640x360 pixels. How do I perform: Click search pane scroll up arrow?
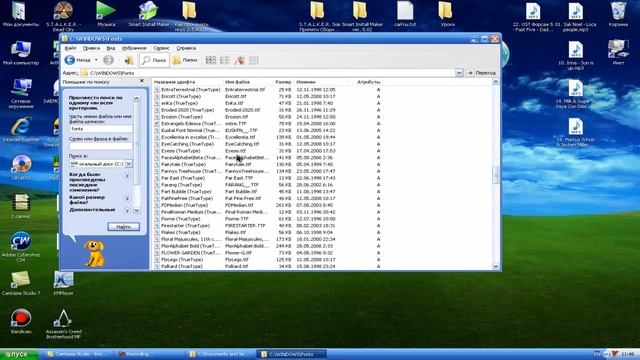tap(137, 98)
